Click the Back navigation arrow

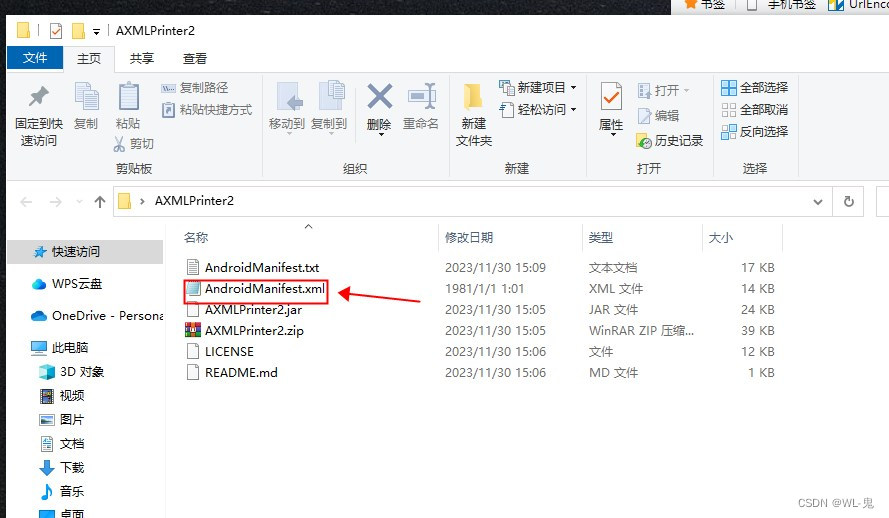(26, 202)
